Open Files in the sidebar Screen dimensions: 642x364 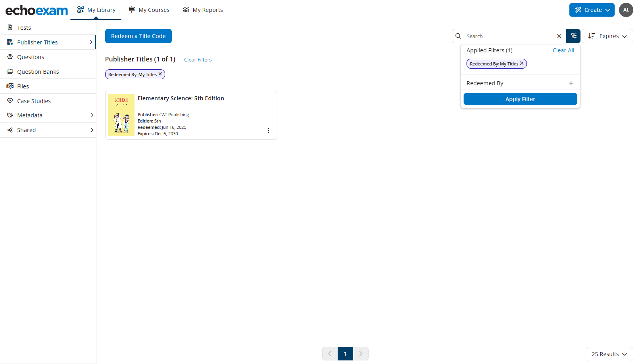click(48, 86)
